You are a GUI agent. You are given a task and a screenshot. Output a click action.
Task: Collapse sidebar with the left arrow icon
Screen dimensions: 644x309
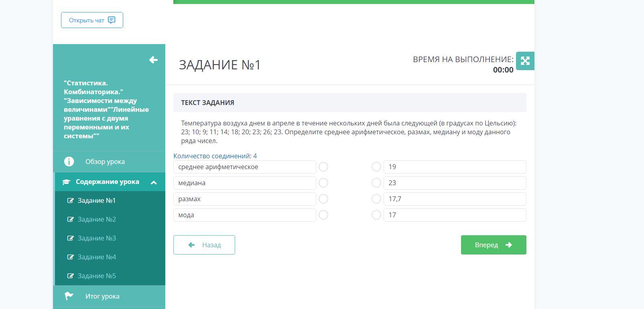coord(153,60)
